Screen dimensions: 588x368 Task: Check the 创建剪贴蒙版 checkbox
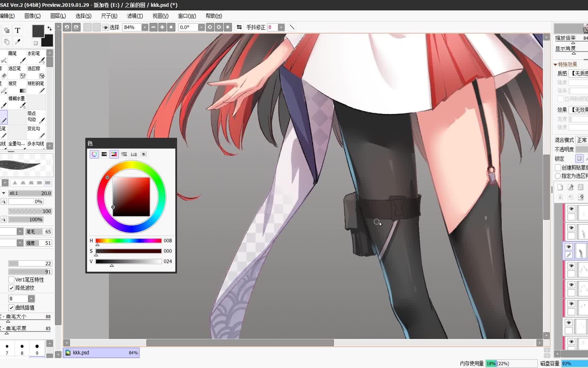click(558, 168)
